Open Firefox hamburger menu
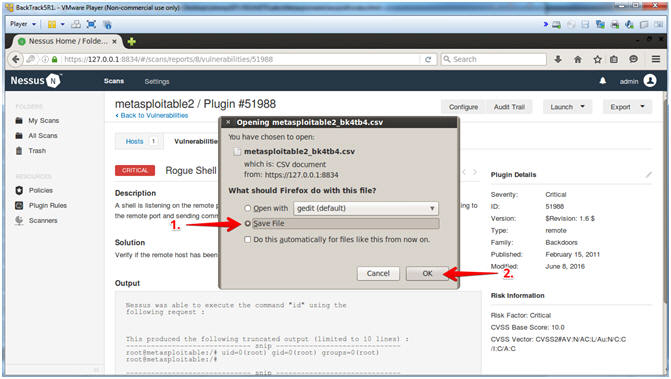Screen dimensions: 671x379 656,59
